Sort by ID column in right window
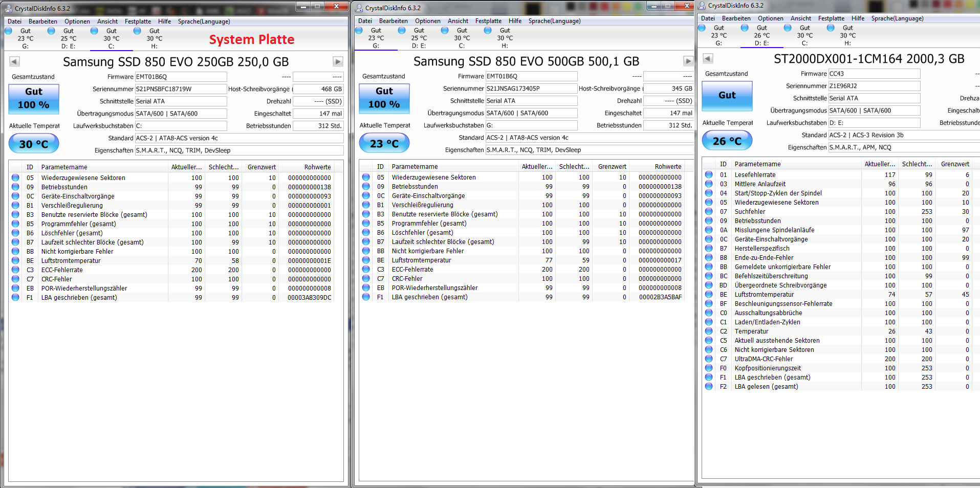The height and width of the screenshot is (488, 980). [723, 164]
